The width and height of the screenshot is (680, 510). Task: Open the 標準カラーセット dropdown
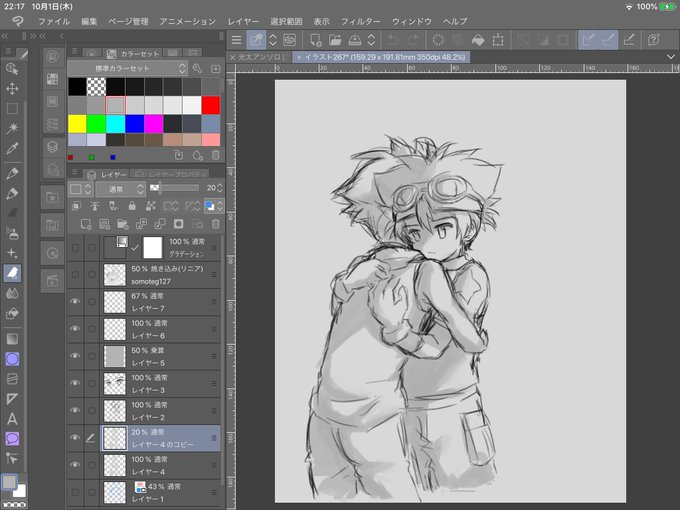coord(128,68)
